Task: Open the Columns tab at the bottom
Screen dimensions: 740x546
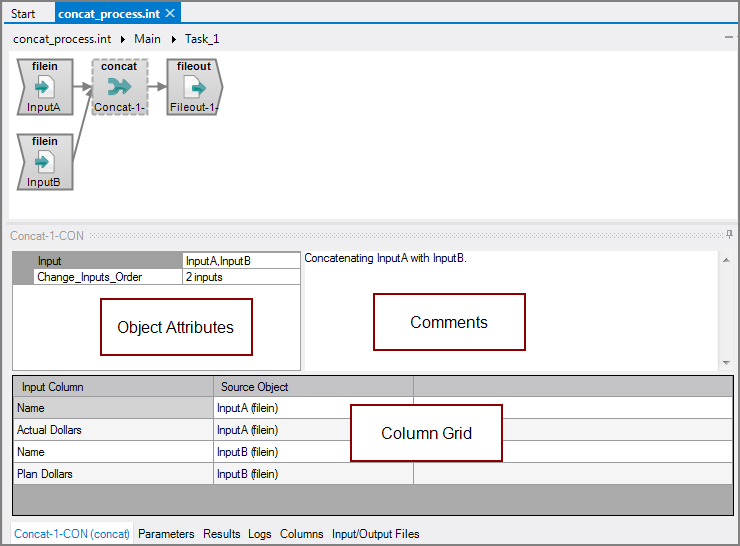Action: click(x=301, y=534)
